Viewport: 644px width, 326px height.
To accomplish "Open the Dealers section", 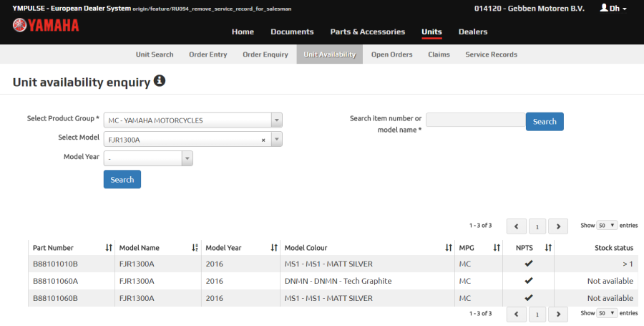I will click(473, 32).
